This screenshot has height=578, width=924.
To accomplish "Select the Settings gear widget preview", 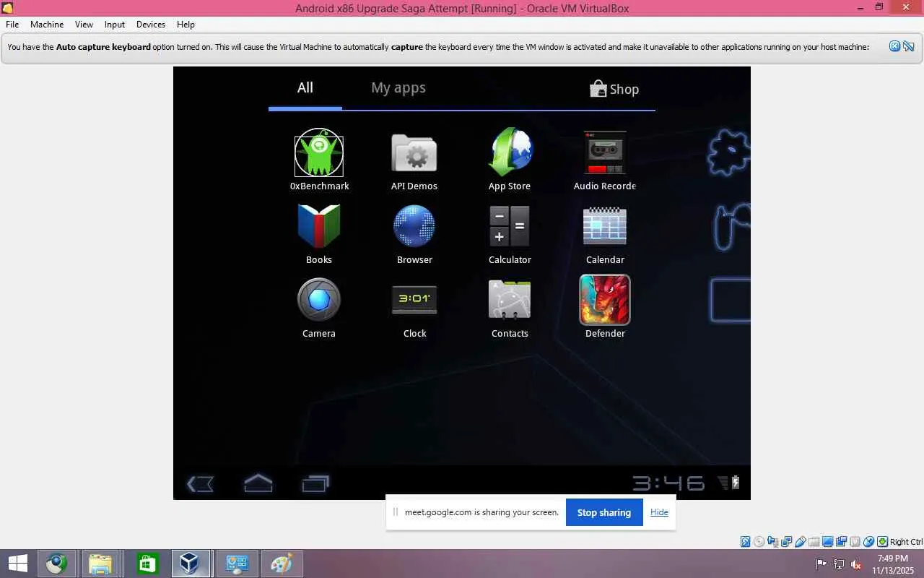I will click(x=728, y=152).
